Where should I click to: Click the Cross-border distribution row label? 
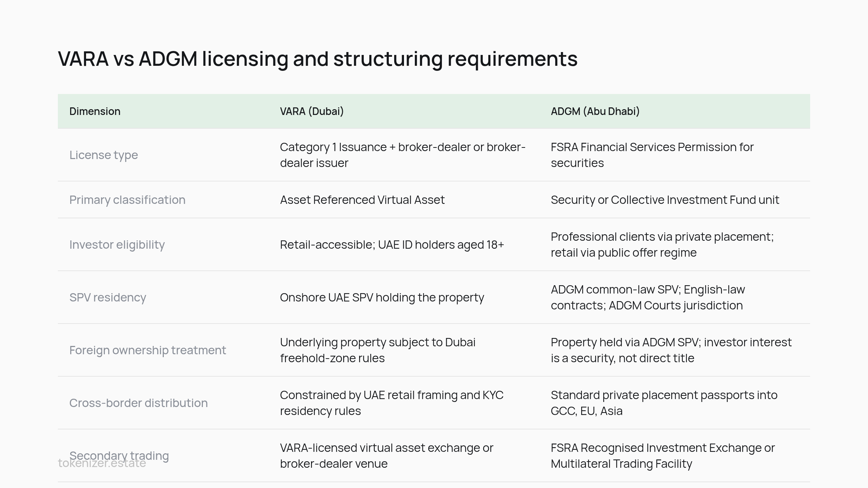pos(139,403)
